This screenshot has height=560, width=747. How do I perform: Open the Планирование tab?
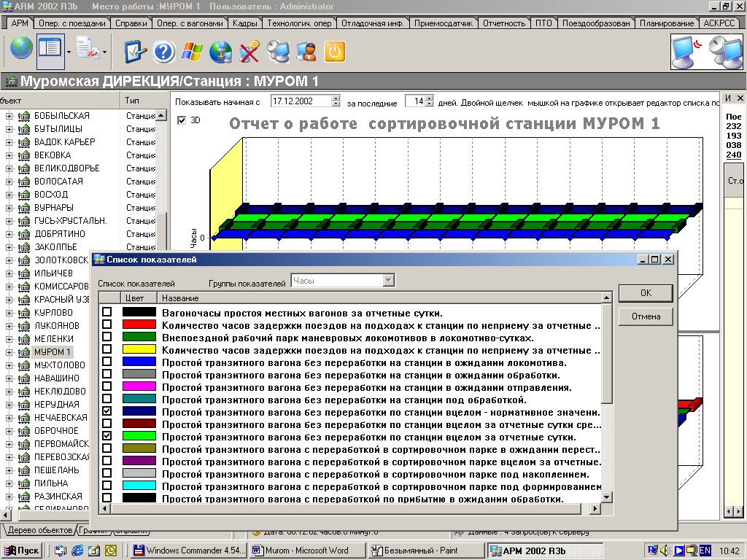pos(667,23)
